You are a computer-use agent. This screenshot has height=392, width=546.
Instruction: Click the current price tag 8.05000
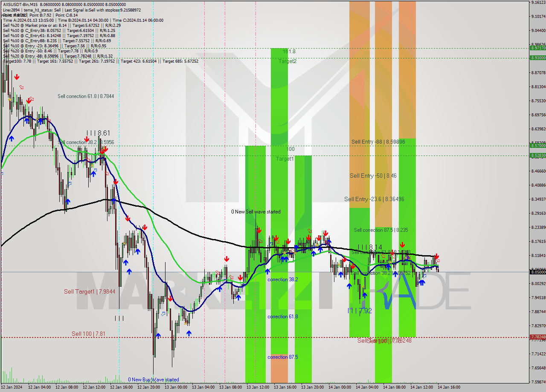tap(538, 272)
